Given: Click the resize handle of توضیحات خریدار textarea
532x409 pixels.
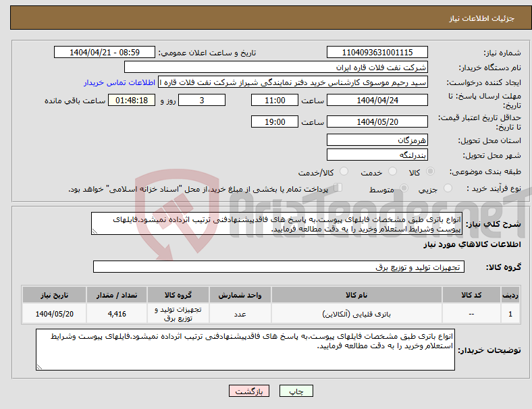Looking at the screenshot, I should (x=39, y=367).
